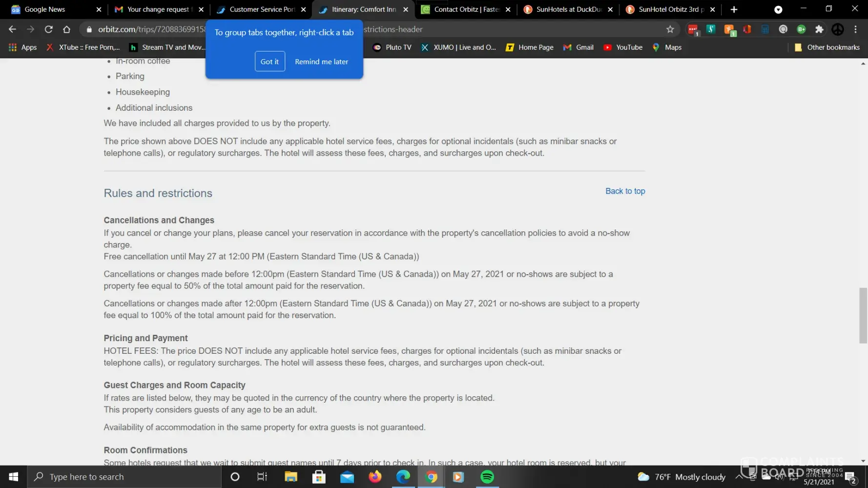Open File Explorer from the taskbar
868x488 pixels.
click(x=291, y=477)
